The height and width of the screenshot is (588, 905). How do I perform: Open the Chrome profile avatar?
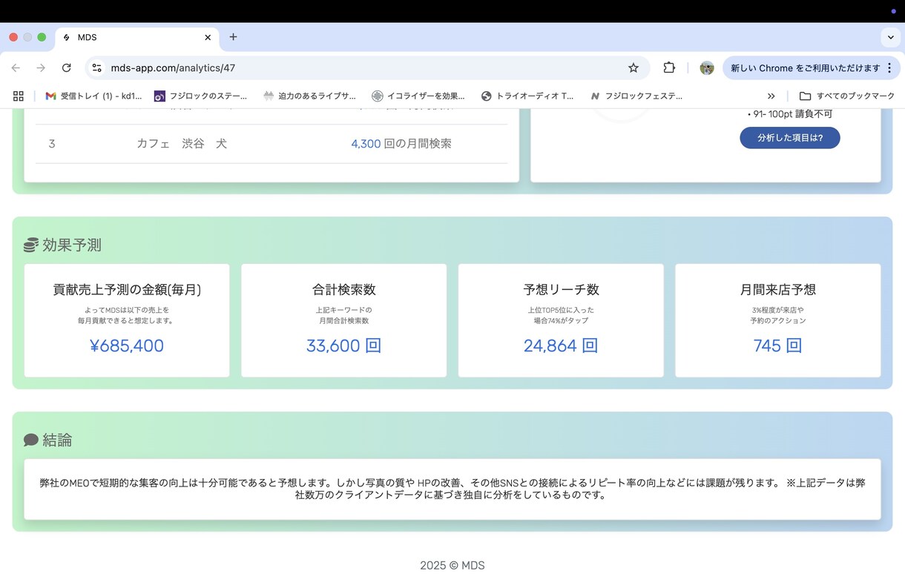[x=706, y=67]
